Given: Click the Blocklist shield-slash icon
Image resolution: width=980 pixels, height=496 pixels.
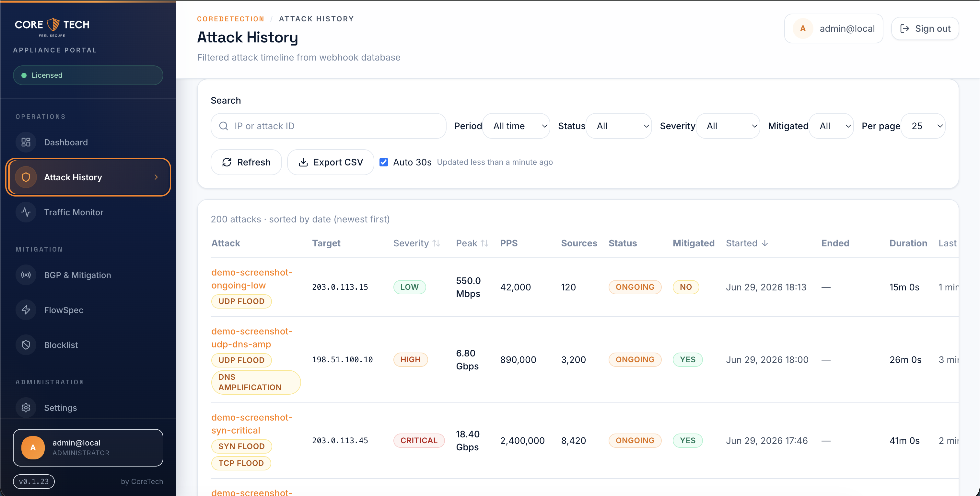Looking at the screenshot, I should [x=26, y=345].
